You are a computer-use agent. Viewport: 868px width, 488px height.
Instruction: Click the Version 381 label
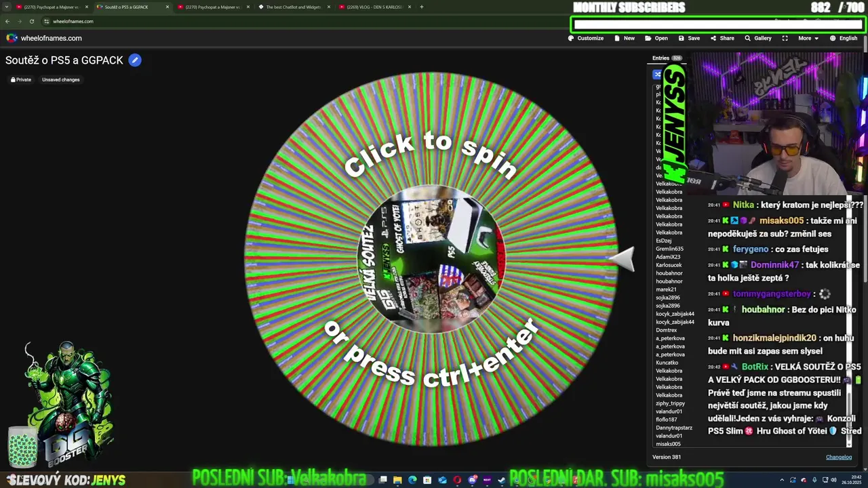[x=667, y=457]
